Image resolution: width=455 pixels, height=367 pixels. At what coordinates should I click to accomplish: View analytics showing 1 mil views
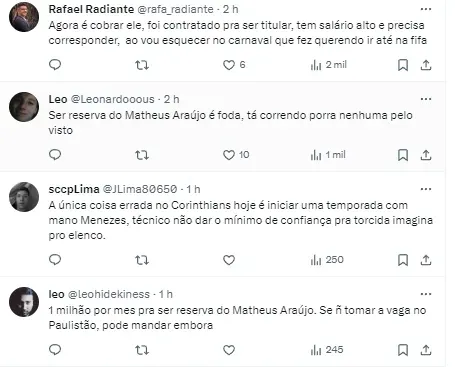coord(328,155)
